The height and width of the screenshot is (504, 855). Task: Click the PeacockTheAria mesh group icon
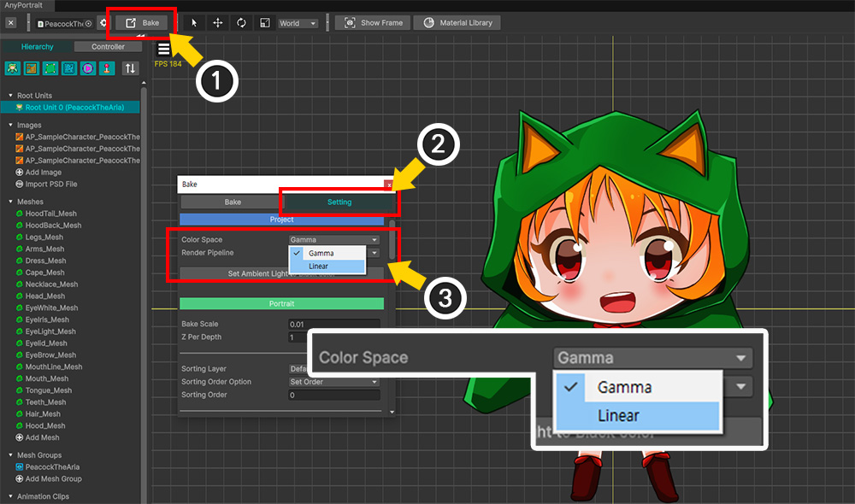pos(20,467)
